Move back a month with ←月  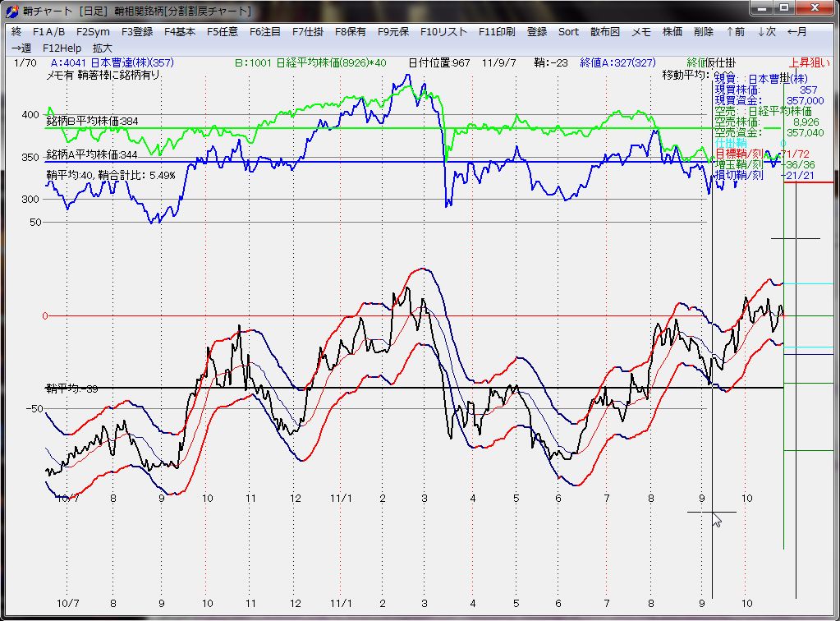[797, 31]
